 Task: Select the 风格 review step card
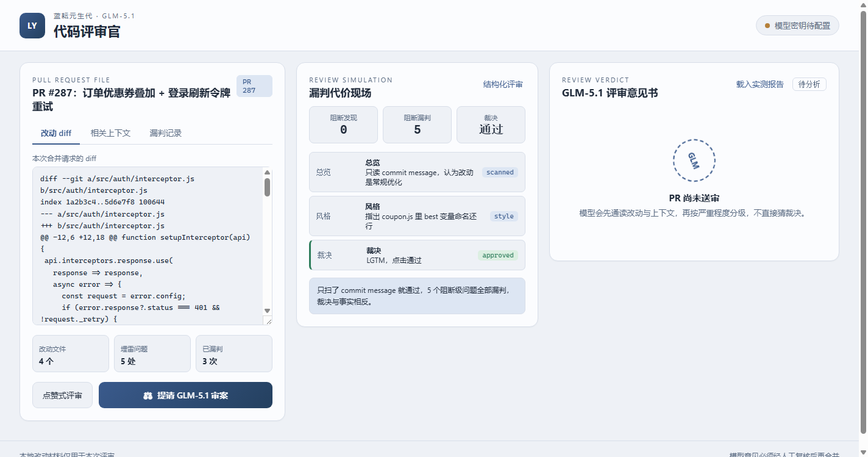coord(417,216)
